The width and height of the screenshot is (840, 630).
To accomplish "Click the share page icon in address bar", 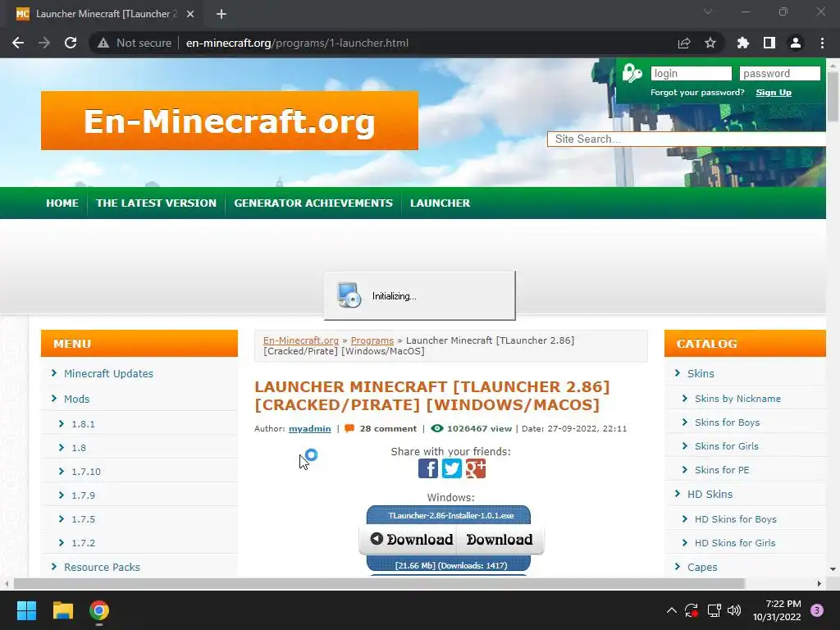I will click(x=684, y=43).
